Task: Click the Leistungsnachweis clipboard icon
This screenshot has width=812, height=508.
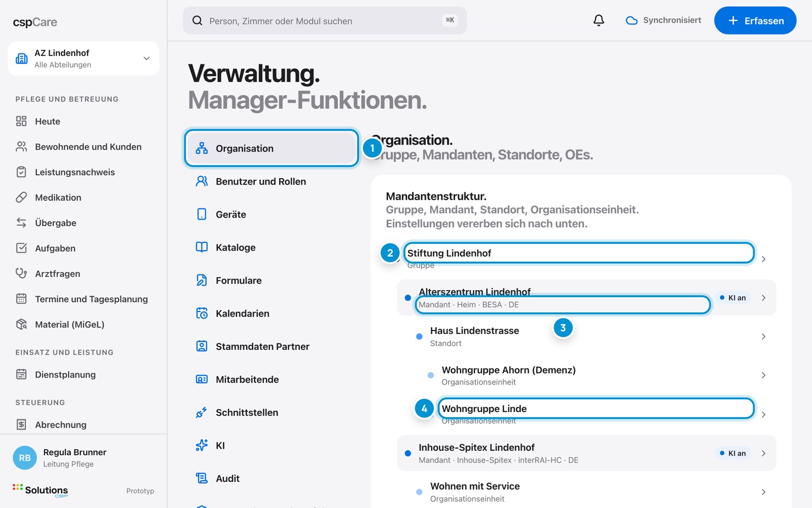Action: click(21, 172)
